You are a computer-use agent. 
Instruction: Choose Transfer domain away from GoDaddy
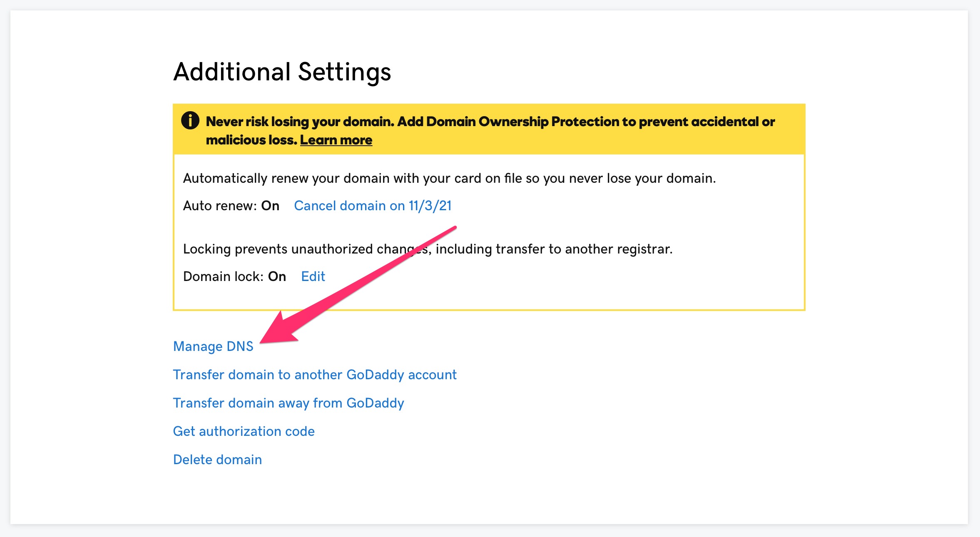pos(289,403)
